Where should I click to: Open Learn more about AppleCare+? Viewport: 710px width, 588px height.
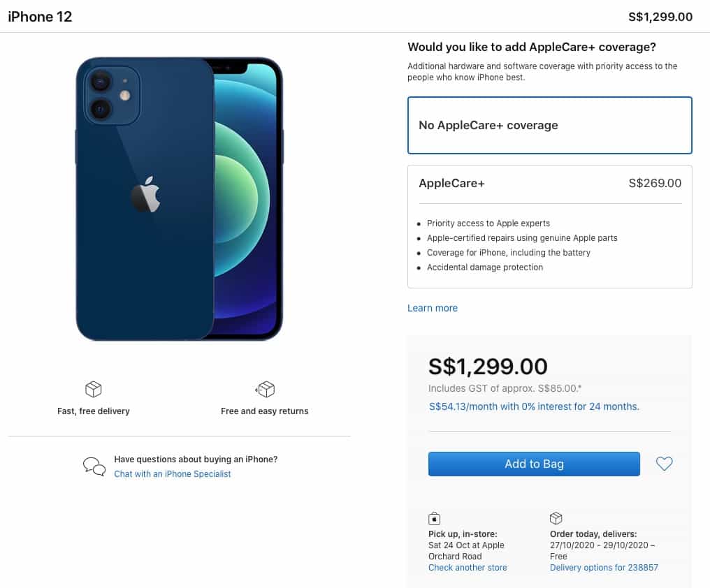tap(433, 308)
